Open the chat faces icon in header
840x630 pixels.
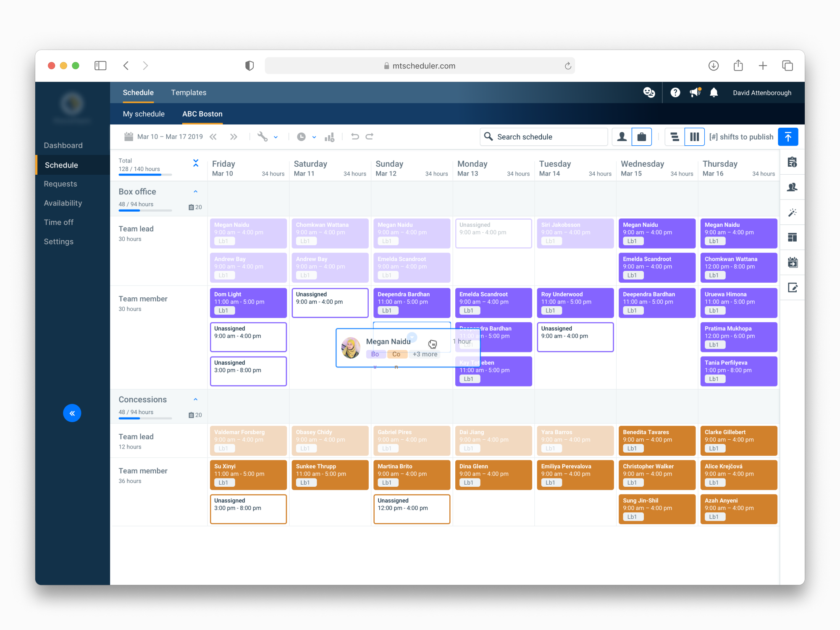(649, 92)
